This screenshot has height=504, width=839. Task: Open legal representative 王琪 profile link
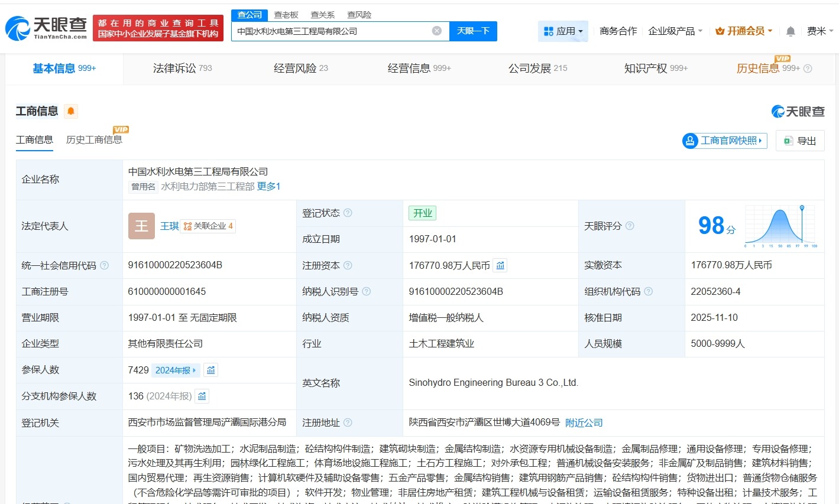[169, 226]
